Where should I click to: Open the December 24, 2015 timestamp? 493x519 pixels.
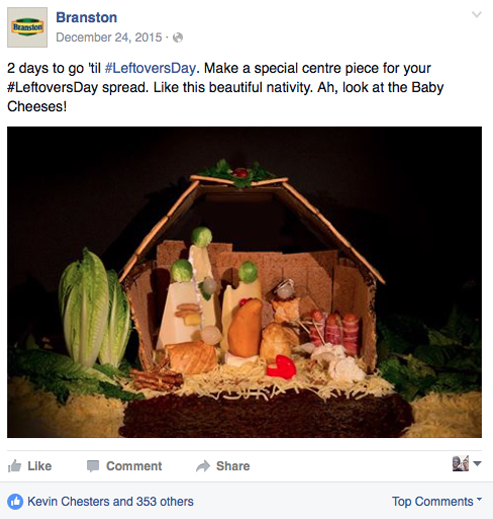pos(109,37)
